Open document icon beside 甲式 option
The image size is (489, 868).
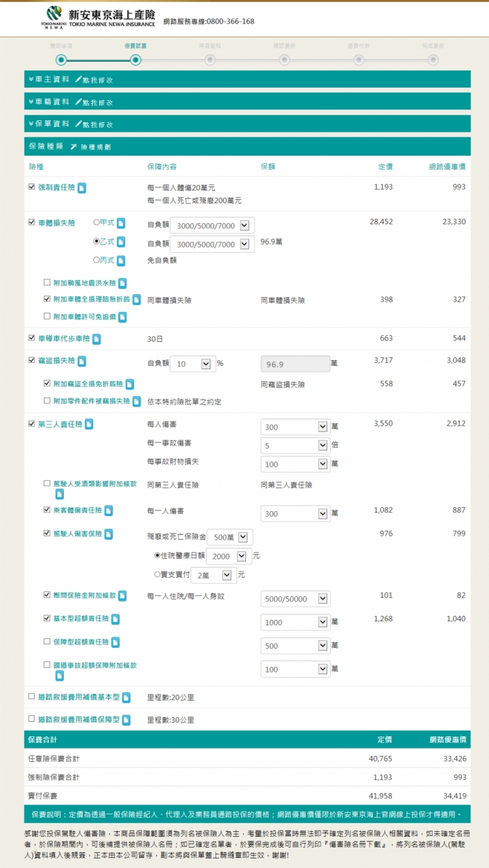pyautogui.click(x=121, y=223)
